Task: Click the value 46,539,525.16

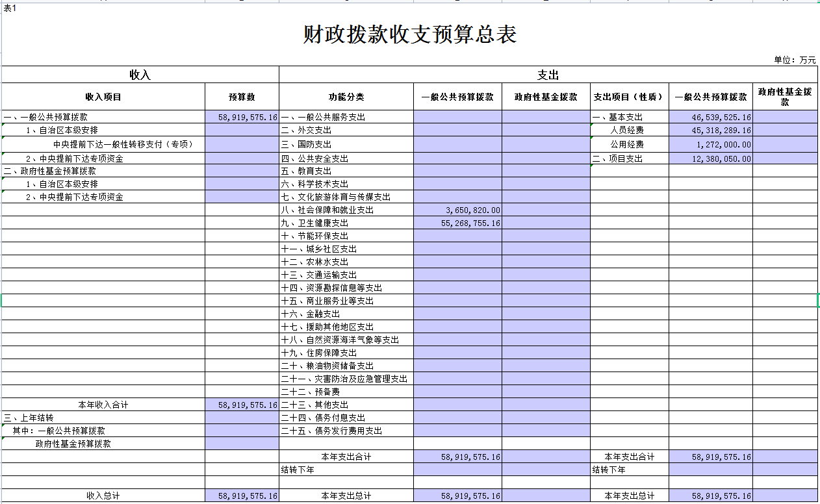Action: [x=721, y=118]
